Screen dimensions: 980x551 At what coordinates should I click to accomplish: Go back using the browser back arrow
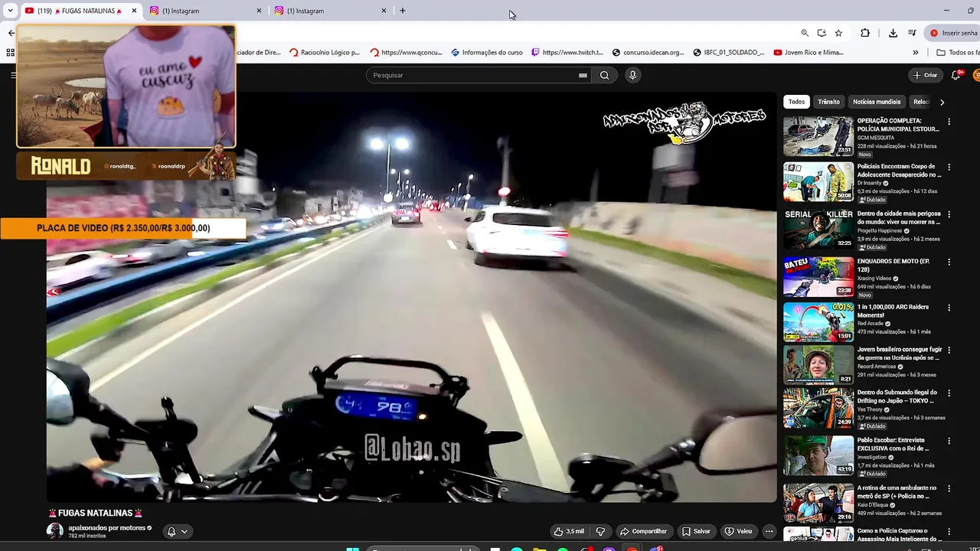point(11,33)
